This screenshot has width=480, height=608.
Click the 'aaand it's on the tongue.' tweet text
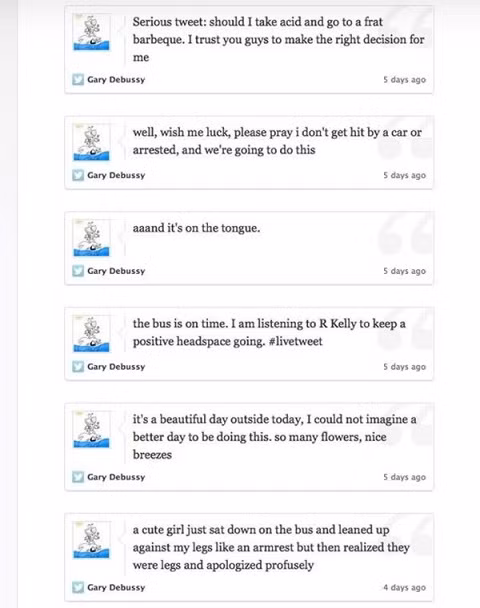coord(196,228)
